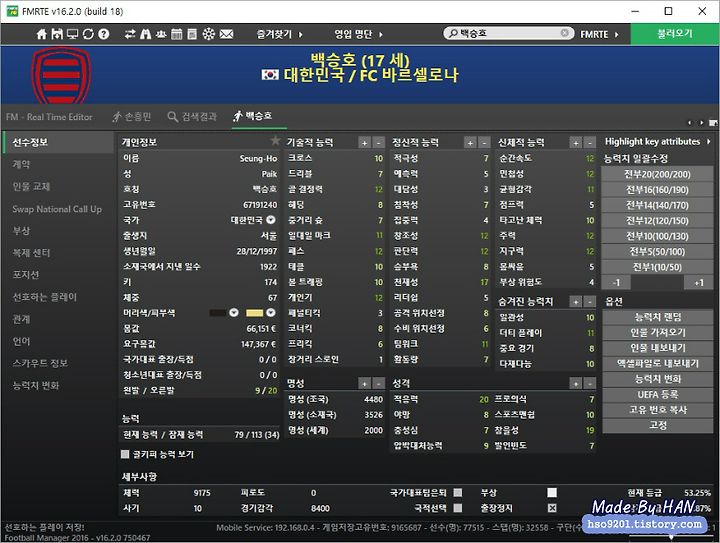Viewport: 720px width, 543px height.
Task: Click the minus button for 명성
Action: coord(378,383)
